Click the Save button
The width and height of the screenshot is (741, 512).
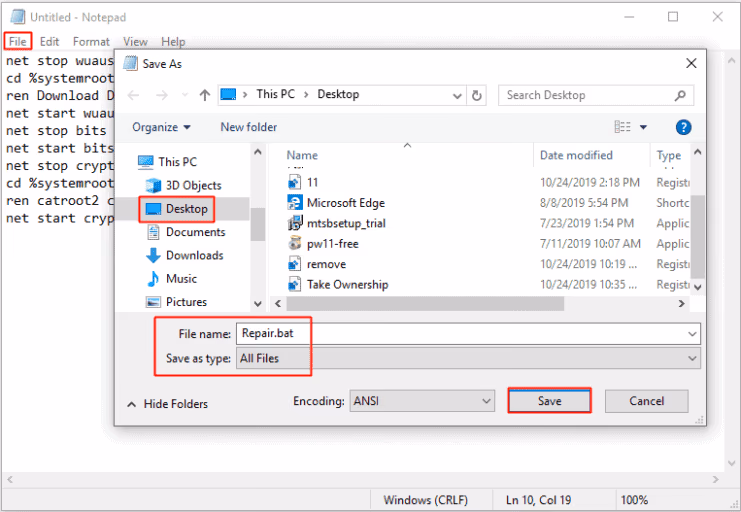click(549, 401)
